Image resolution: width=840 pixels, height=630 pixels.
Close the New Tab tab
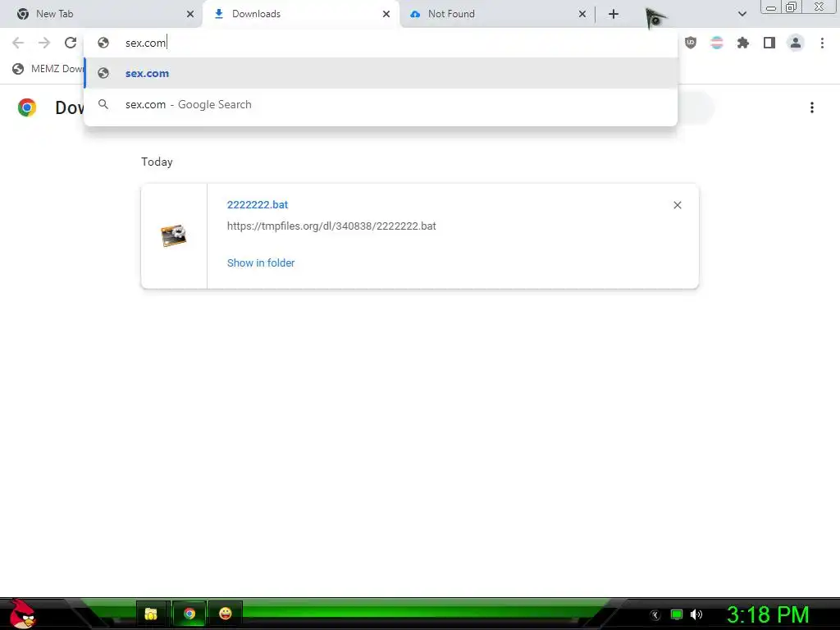(190, 14)
